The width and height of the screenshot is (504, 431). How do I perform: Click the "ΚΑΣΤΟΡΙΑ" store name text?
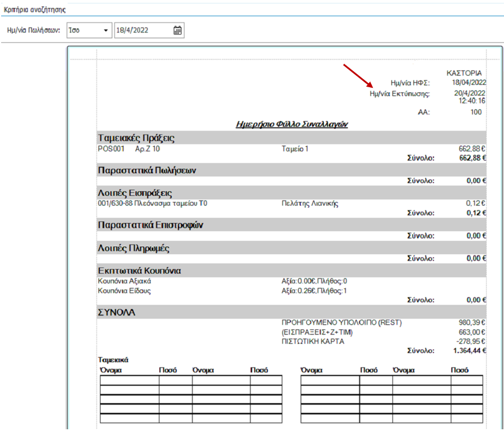click(464, 73)
